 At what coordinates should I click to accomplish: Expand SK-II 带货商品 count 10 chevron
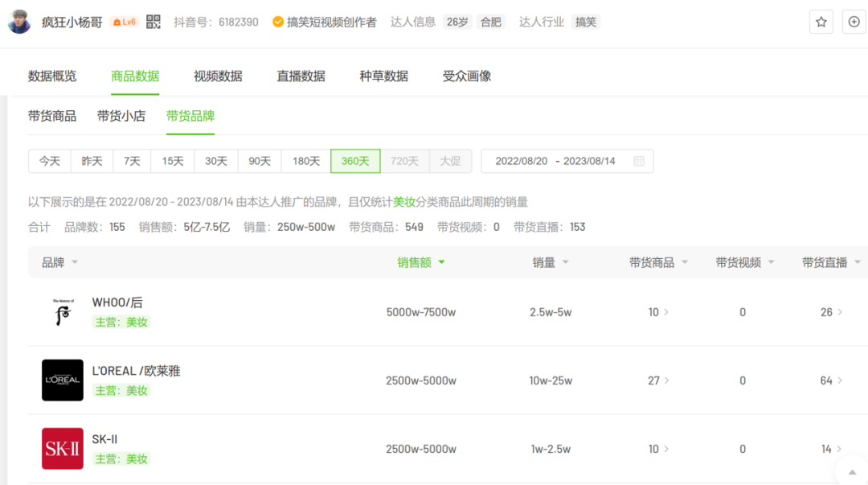666,449
